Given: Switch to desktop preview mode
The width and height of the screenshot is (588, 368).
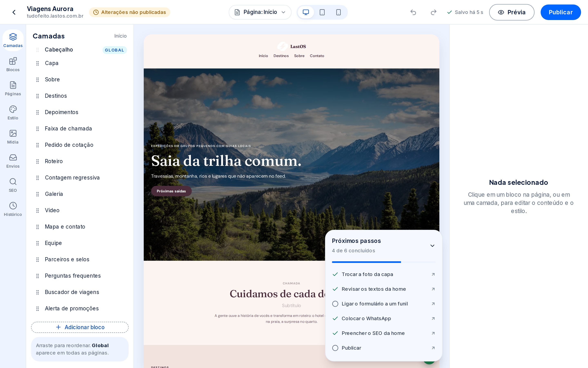Looking at the screenshot, I should [306, 12].
